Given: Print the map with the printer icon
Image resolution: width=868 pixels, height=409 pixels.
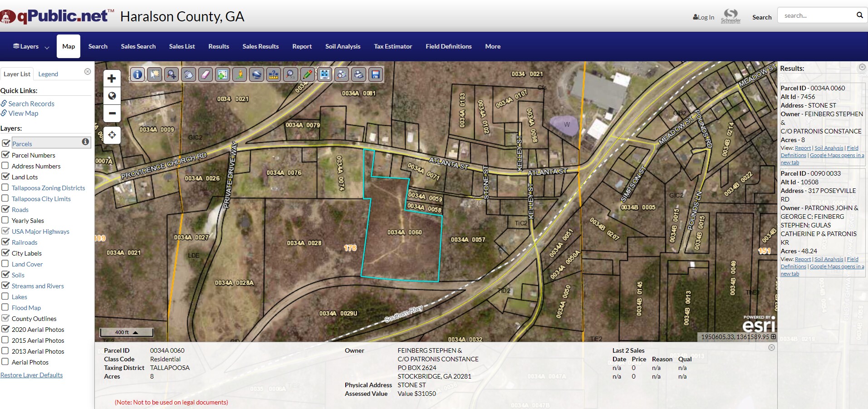Looking at the screenshot, I should pos(358,74).
